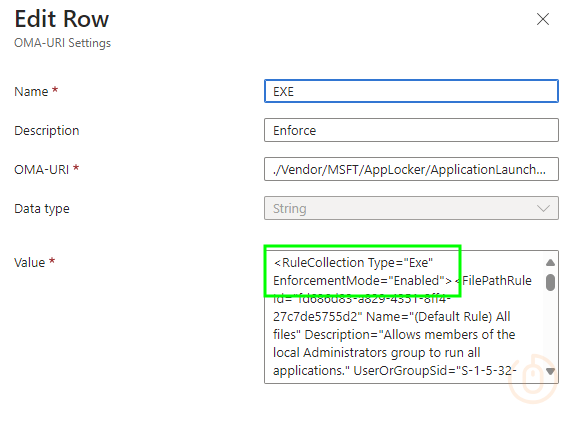Click the Name field containing EXE

[x=411, y=91]
